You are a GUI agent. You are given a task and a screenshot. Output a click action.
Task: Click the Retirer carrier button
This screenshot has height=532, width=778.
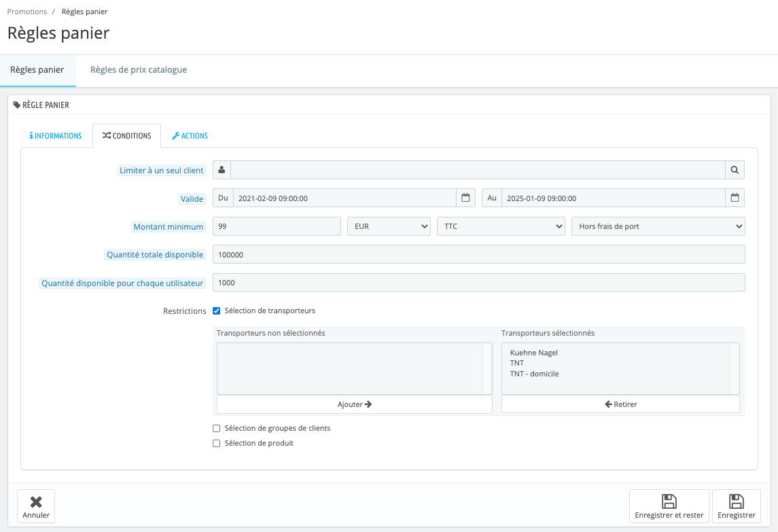(x=620, y=404)
